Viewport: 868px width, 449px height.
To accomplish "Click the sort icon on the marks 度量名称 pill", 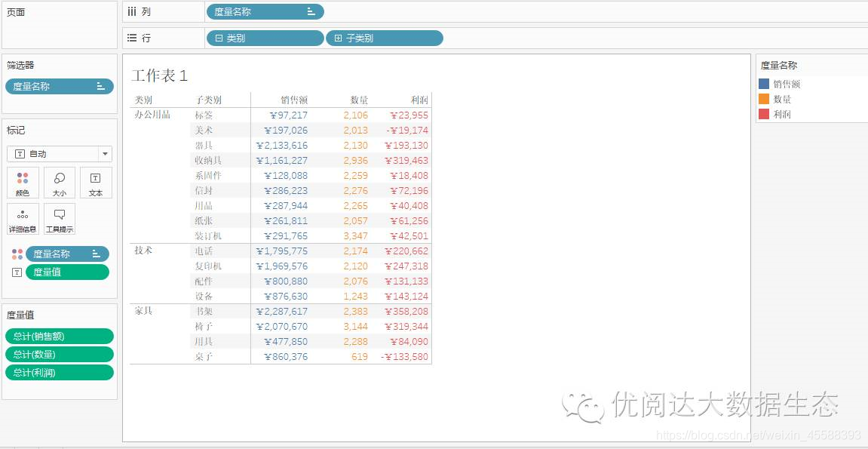I will 97,254.
